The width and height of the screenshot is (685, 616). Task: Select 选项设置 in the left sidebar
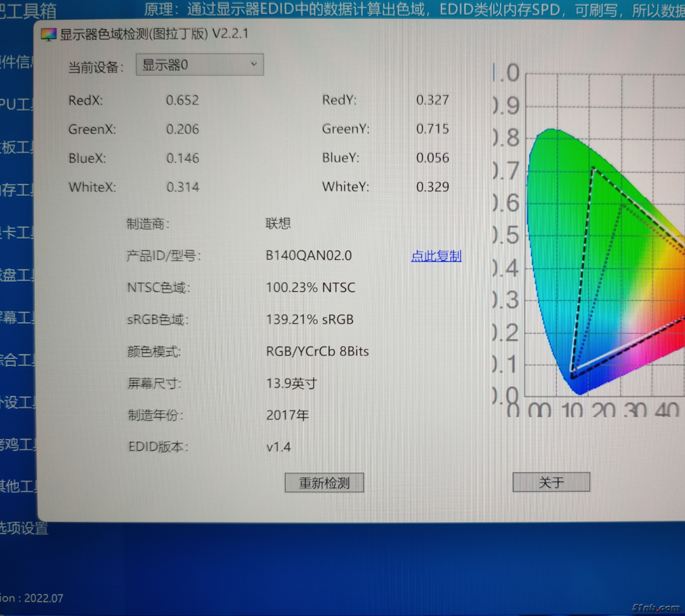click(x=23, y=528)
